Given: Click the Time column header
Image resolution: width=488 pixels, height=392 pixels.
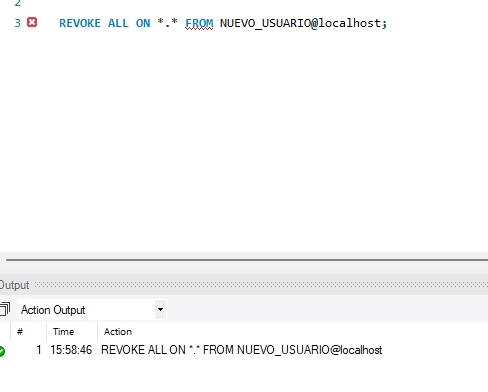Looking at the screenshot, I should pyautogui.click(x=63, y=332).
